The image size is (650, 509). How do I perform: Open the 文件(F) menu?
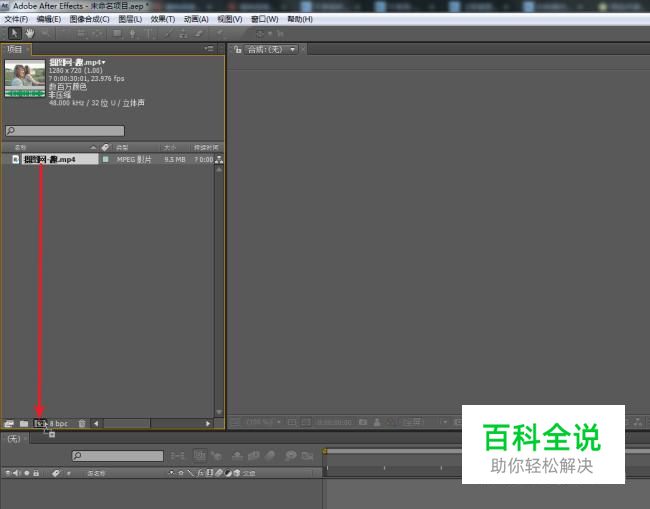tap(16, 19)
